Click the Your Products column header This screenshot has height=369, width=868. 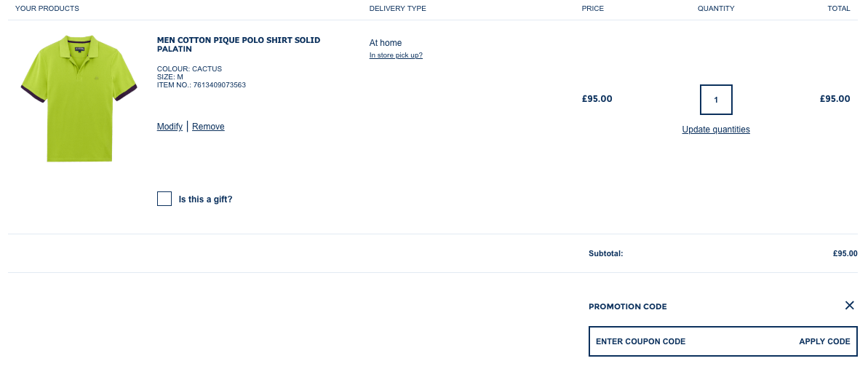click(x=47, y=8)
